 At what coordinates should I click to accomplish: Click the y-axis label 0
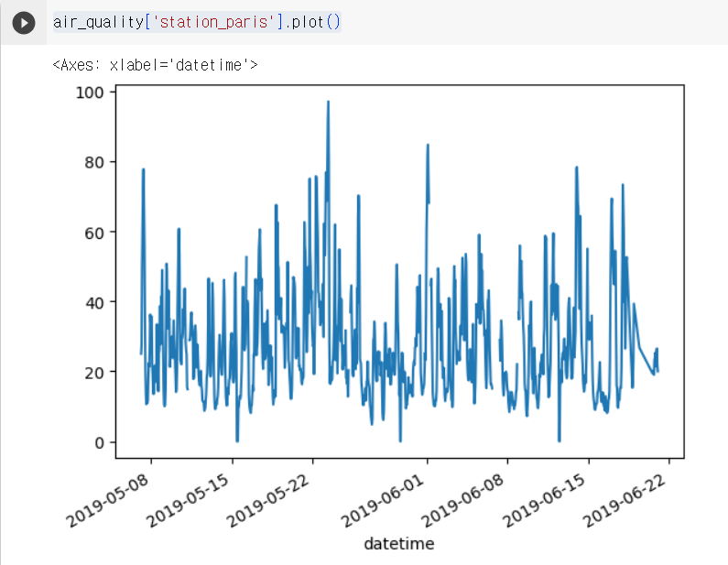100,443
